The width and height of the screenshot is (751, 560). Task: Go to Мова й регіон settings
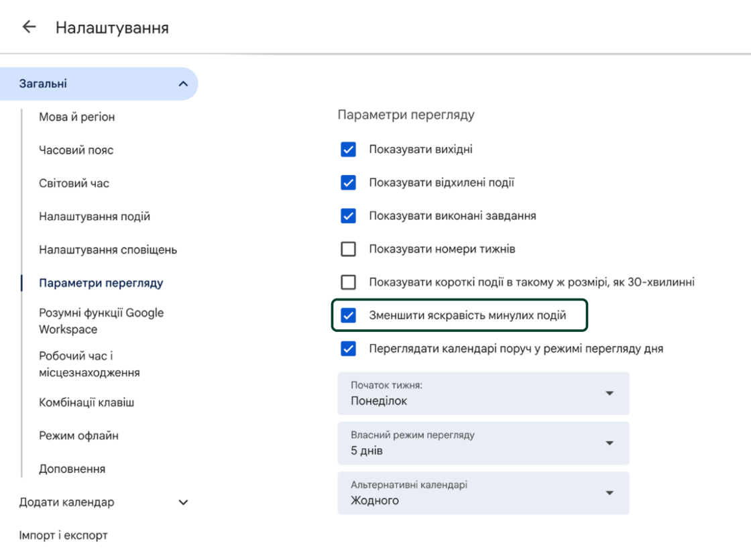77,117
